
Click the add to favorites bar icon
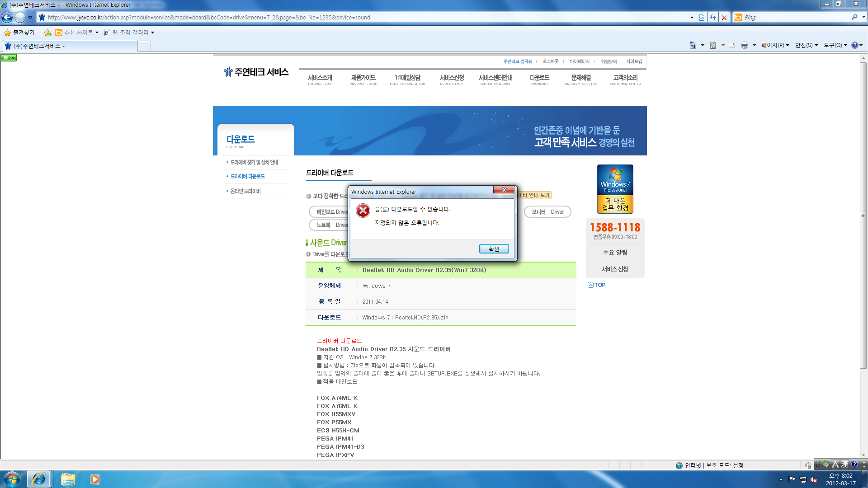[47, 33]
